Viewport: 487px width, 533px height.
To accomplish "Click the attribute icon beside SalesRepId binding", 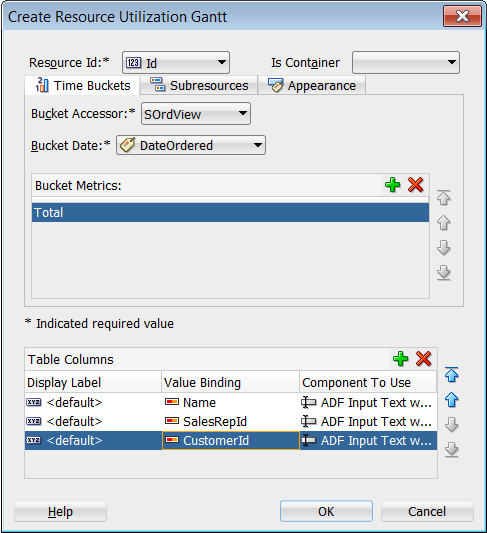I will coord(172,421).
